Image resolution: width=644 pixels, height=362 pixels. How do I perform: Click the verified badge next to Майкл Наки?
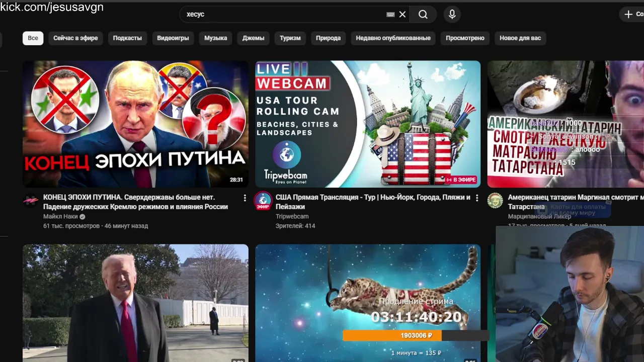(83, 217)
